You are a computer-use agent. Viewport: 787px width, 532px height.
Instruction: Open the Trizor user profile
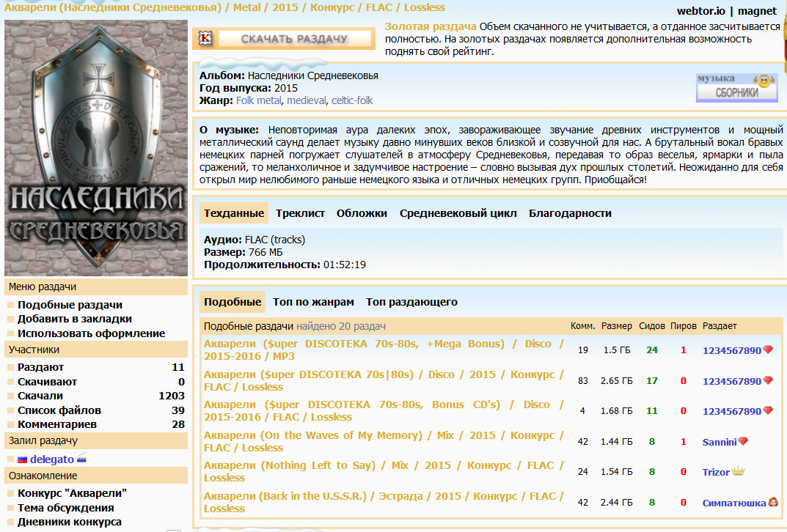point(716,473)
